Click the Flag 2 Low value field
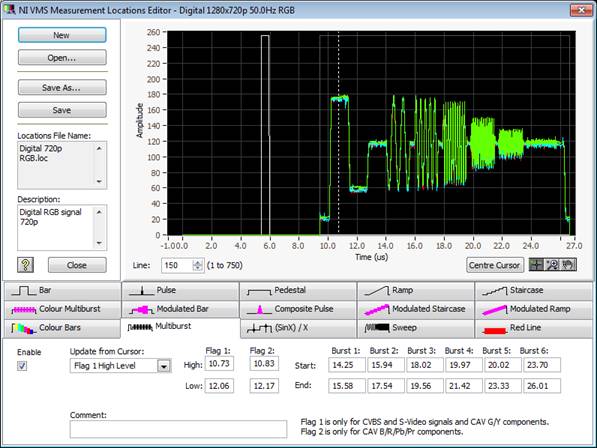Screen dimensions: 597x448 pyautogui.click(x=264, y=386)
